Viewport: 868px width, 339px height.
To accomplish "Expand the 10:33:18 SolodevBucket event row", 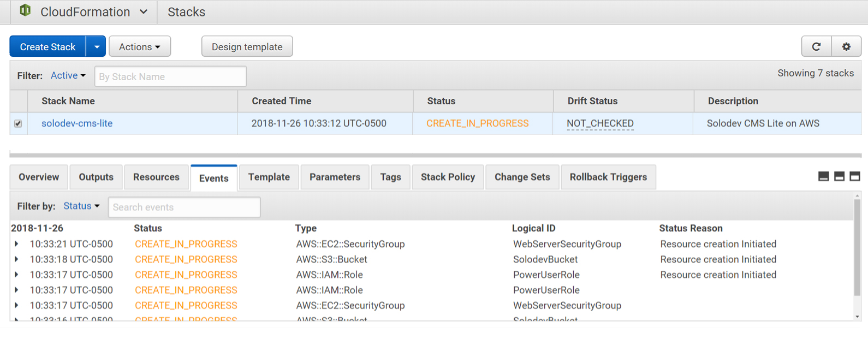I will click(16, 259).
